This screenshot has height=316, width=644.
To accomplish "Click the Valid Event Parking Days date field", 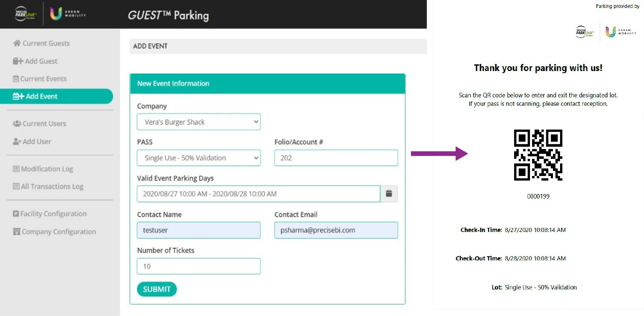I will point(259,194).
